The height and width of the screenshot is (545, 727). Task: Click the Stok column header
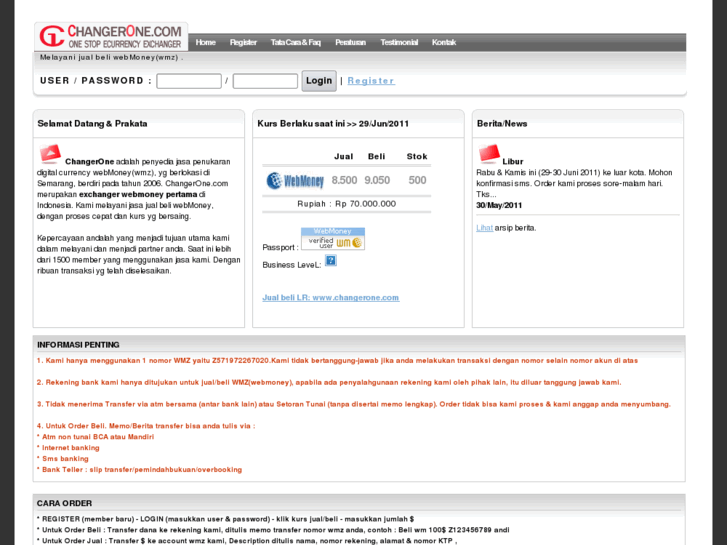[417, 157]
